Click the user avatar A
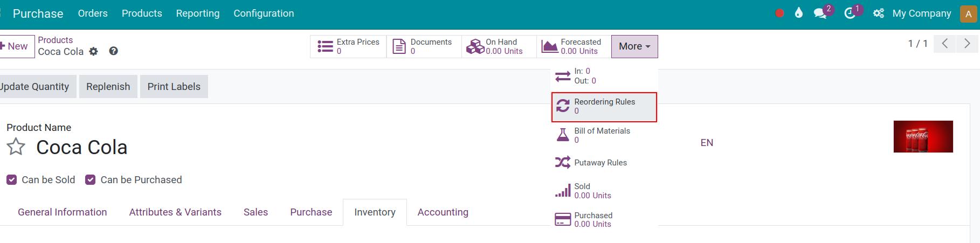 tap(968, 14)
